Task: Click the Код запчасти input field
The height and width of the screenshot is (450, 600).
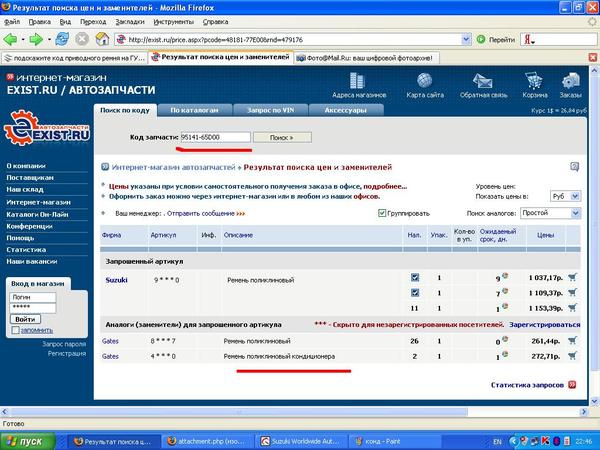Action: (x=215, y=137)
